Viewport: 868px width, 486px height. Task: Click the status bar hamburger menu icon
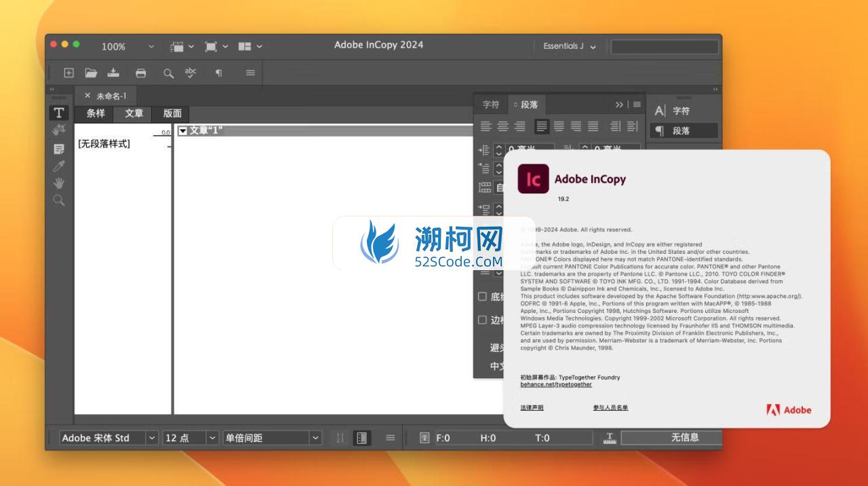tap(390, 438)
